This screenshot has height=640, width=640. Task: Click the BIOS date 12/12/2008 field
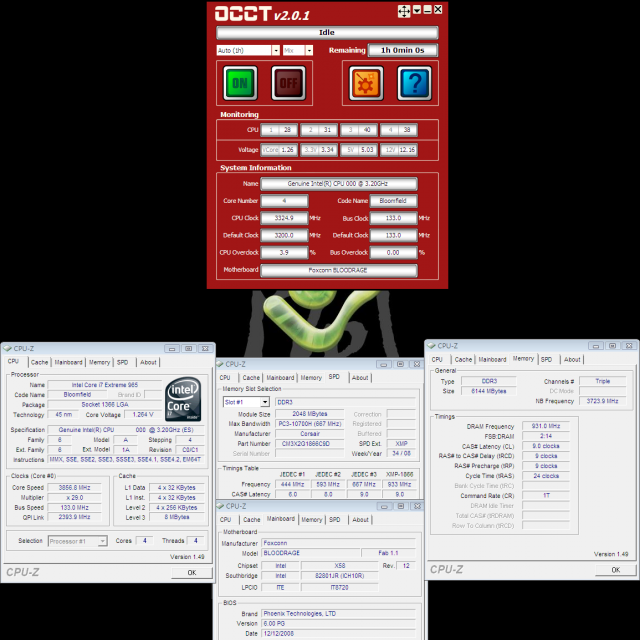click(338, 633)
